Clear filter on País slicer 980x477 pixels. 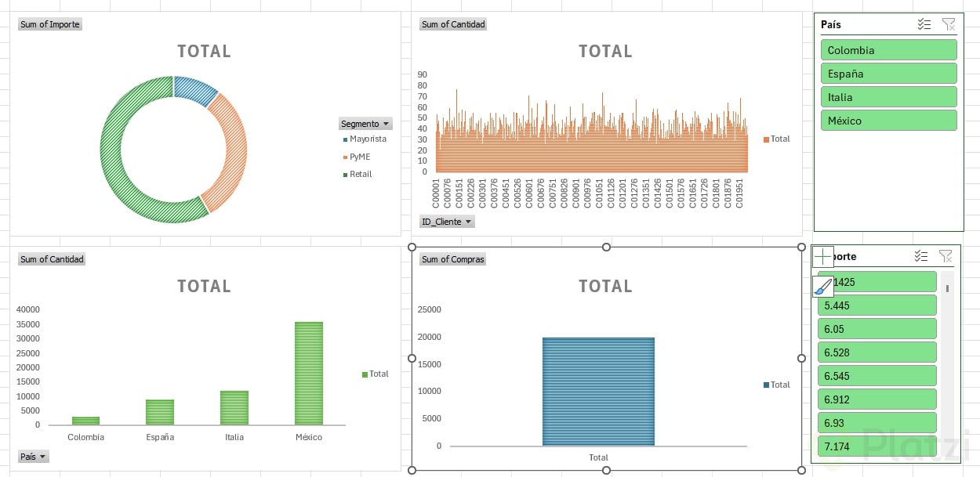(x=949, y=24)
